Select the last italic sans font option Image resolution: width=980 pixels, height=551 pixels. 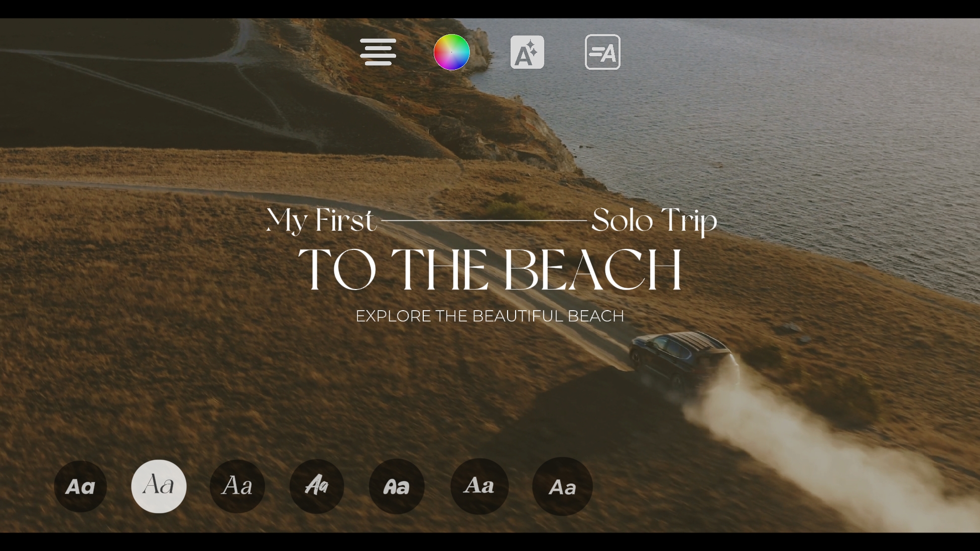(x=562, y=486)
